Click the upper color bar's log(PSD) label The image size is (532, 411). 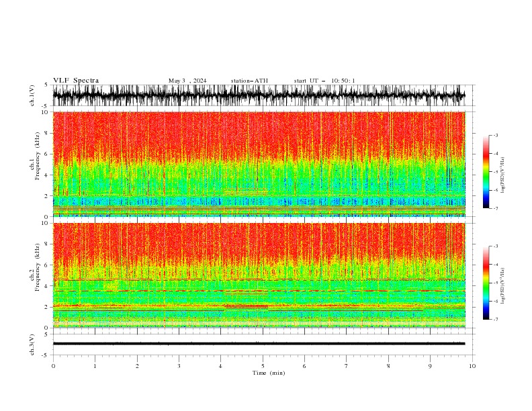coord(503,175)
